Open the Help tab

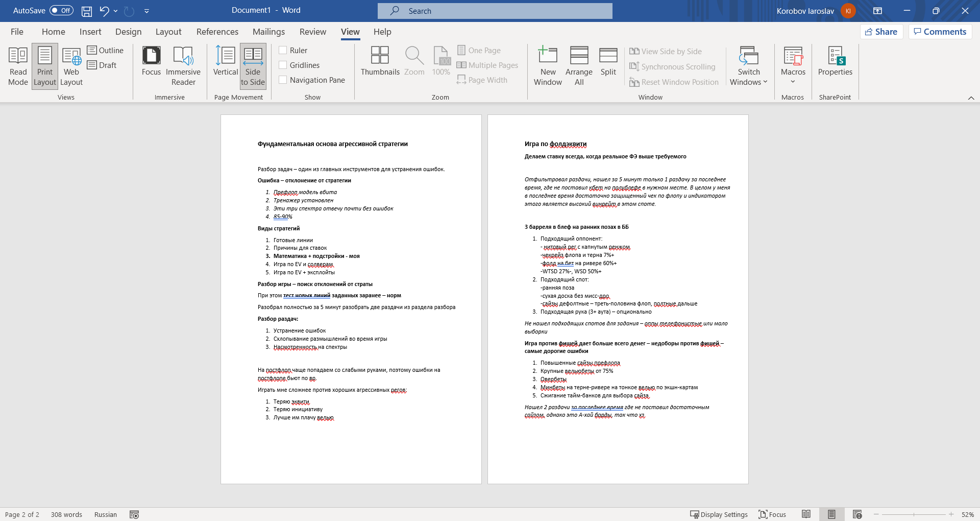[x=382, y=32]
